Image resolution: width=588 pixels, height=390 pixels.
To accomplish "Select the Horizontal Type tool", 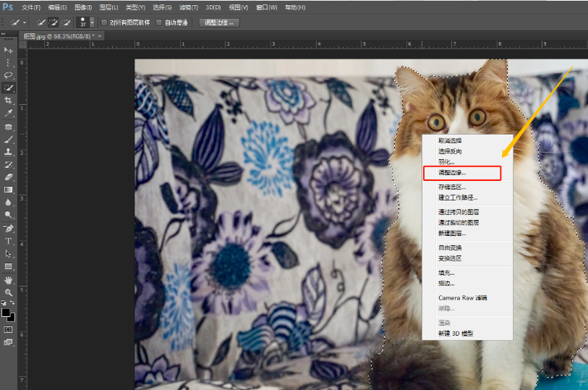I will [x=9, y=240].
